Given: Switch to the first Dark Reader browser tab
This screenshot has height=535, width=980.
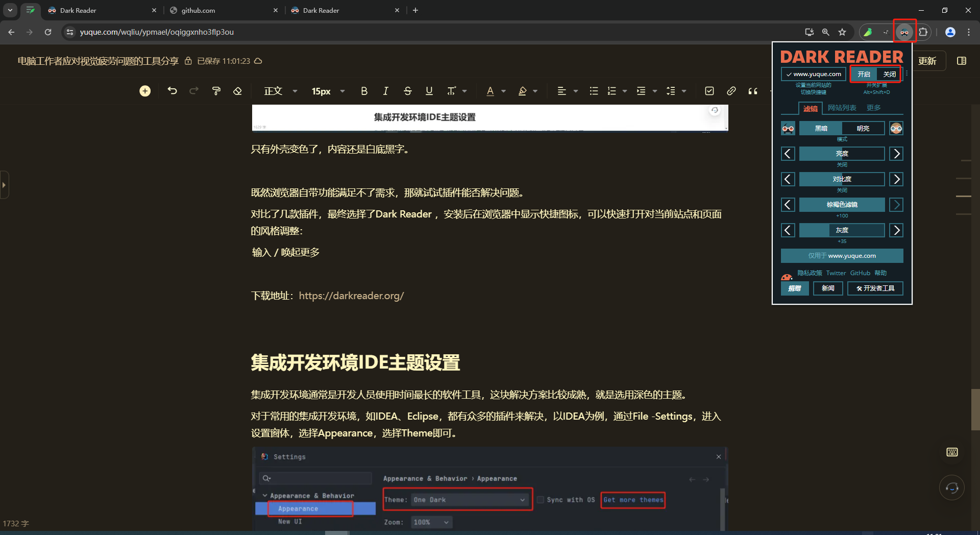Looking at the screenshot, I should (x=102, y=10).
